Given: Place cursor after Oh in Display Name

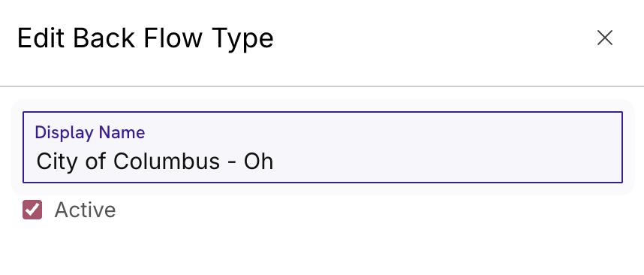Looking at the screenshot, I should [x=274, y=161].
